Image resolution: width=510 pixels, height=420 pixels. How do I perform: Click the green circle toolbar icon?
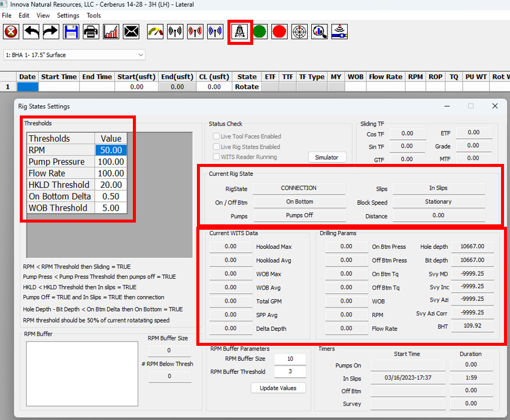point(259,32)
